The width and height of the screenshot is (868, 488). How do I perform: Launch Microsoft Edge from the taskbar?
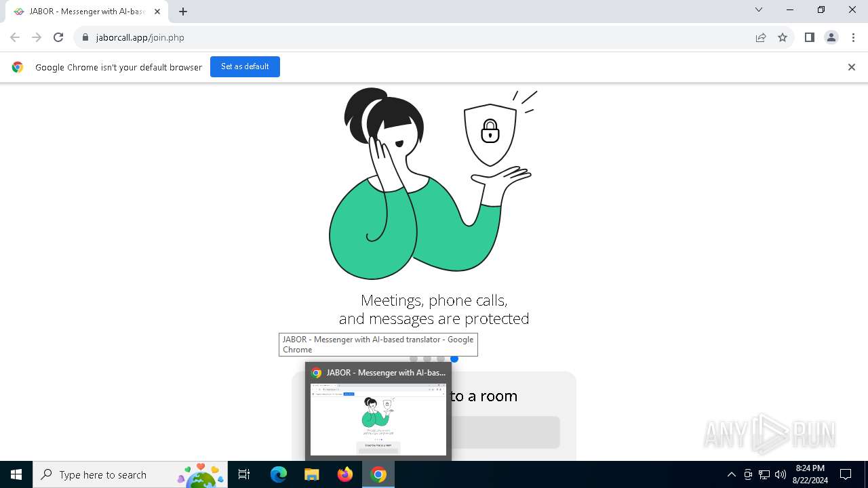(279, 474)
